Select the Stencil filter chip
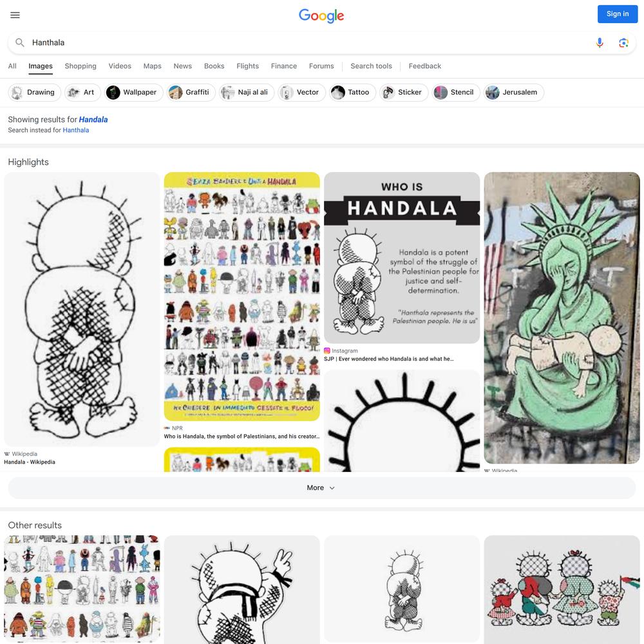The image size is (644, 644). click(455, 92)
